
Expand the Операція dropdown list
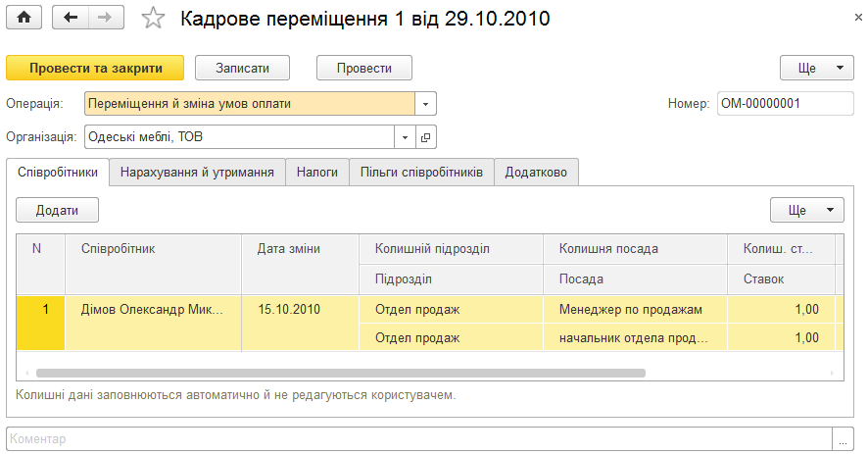point(426,104)
